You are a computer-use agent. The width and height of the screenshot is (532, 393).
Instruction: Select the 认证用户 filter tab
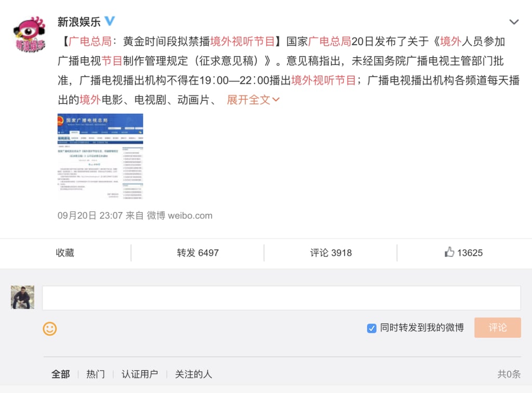[139, 374]
